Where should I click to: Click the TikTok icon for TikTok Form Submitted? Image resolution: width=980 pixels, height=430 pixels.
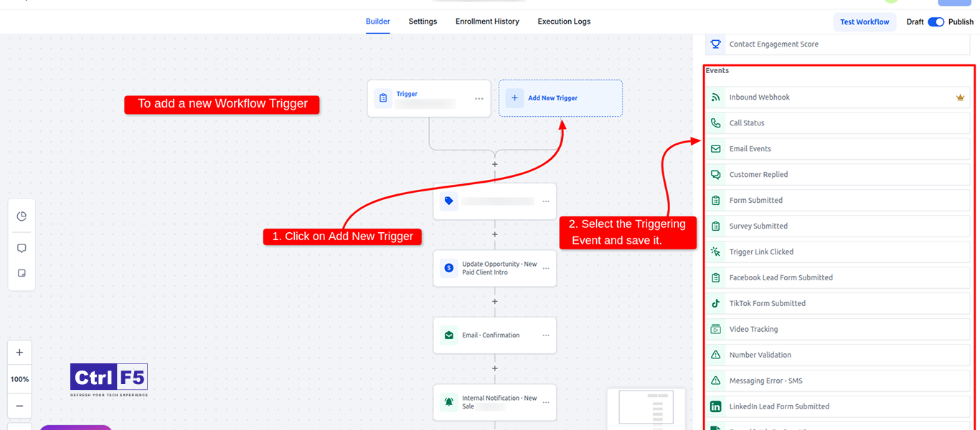pos(715,303)
